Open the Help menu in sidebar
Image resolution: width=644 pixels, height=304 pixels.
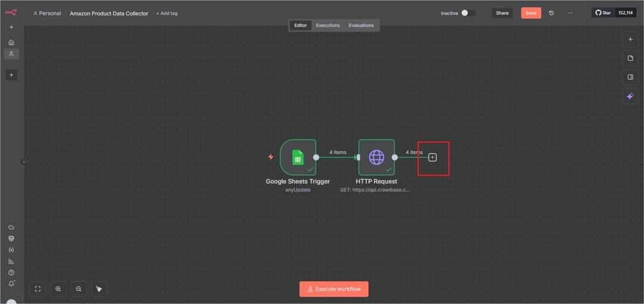click(11, 272)
